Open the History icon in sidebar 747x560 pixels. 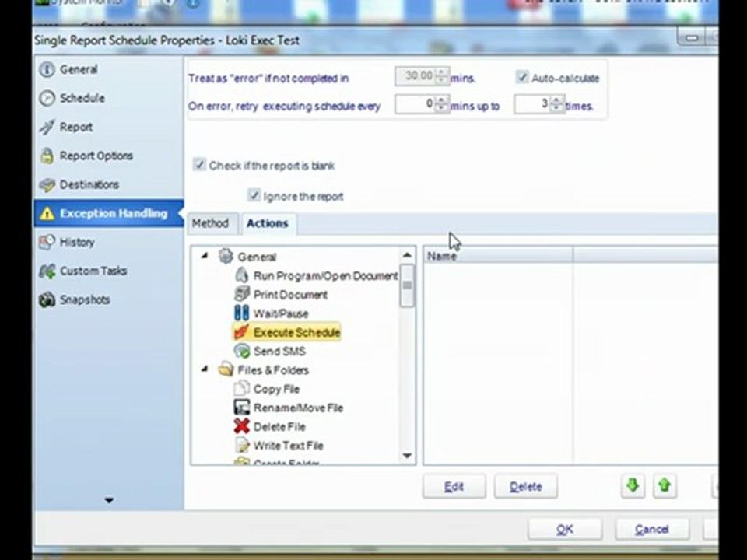click(x=47, y=242)
